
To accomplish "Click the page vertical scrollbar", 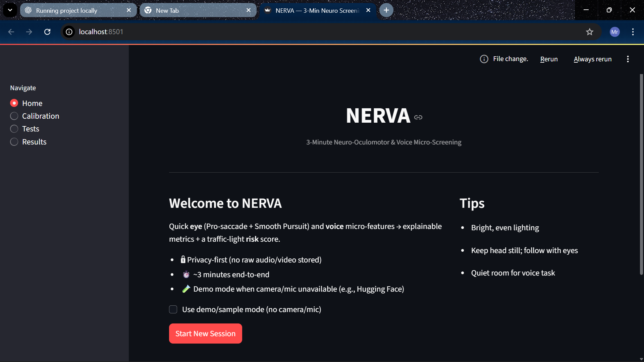I will [641, 174].
